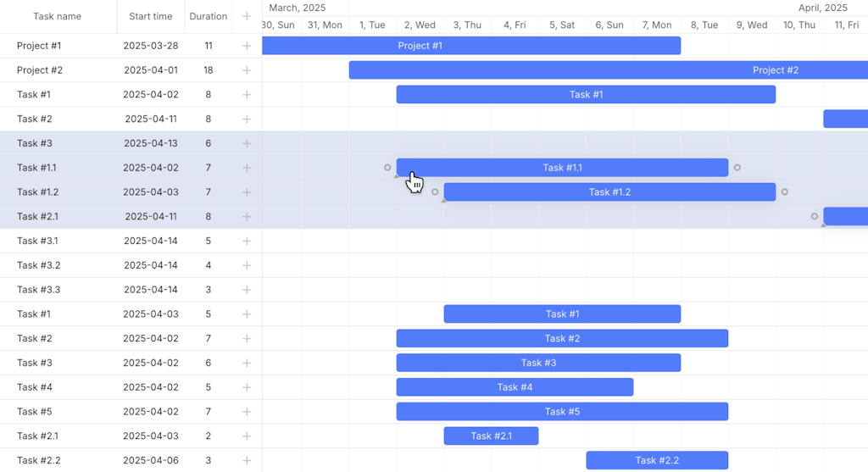
Task: Click the progress triangle under Task #1.2 bar
Action: (444, 200)
